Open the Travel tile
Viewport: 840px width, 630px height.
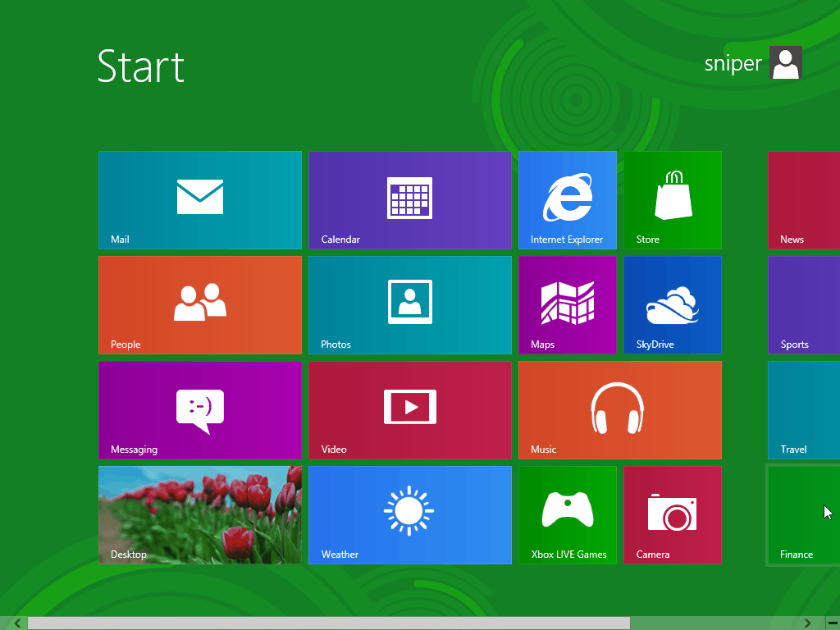(x=804, y=410)
